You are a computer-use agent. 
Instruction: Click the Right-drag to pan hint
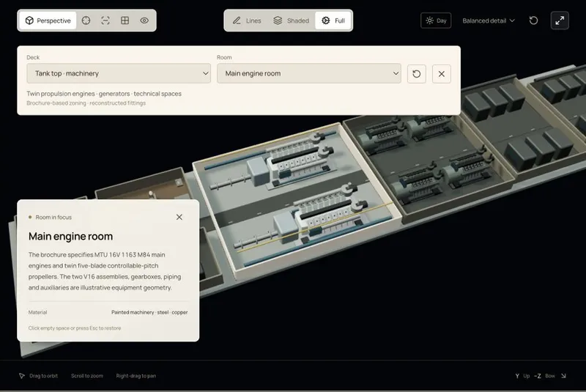[x=136, y=376]
